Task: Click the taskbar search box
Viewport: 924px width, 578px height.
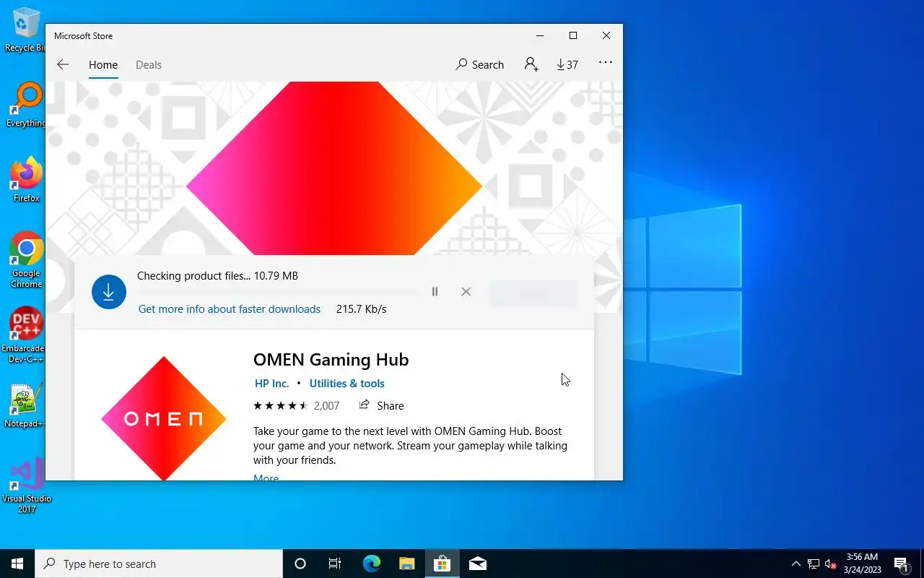Action: 159,564
